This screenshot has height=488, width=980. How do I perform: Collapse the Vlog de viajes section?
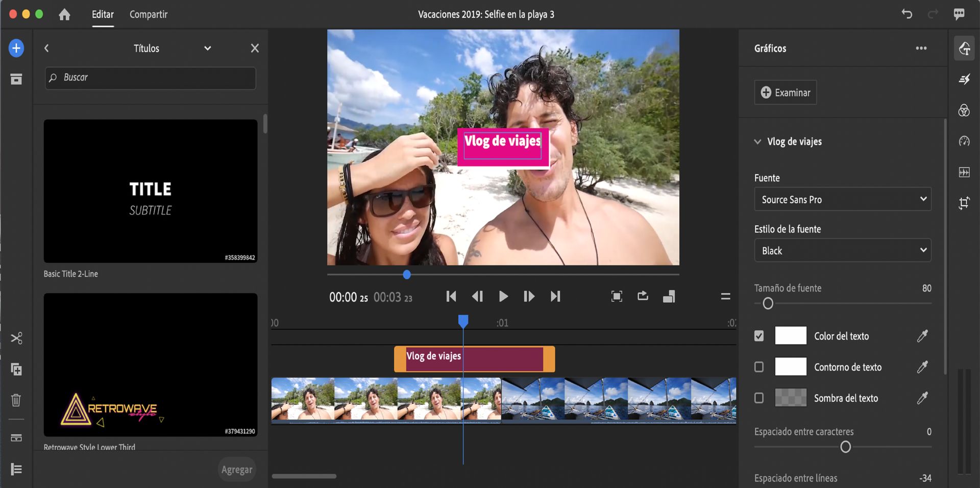click(x=757, y=141)
